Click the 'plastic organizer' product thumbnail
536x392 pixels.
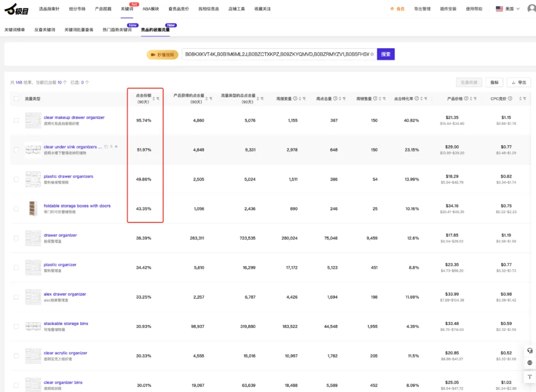click(33, 267)
